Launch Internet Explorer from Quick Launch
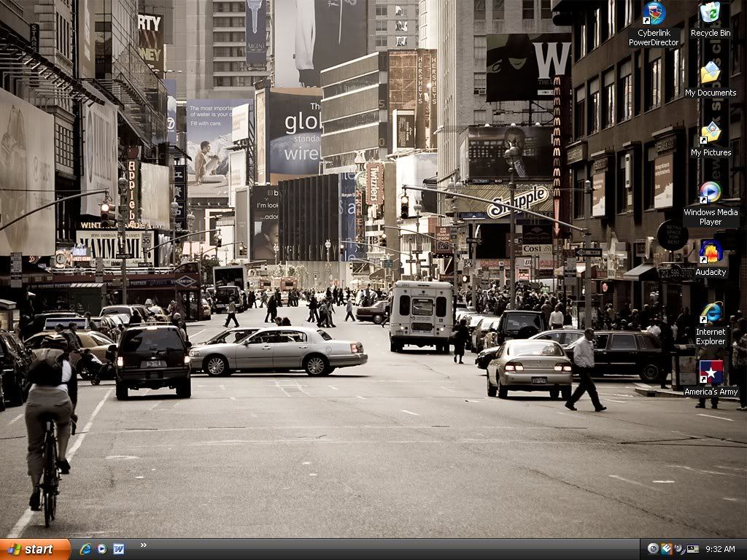Viewport: 747px width, 560px height. pyautogui.click(x=86, y=549)
